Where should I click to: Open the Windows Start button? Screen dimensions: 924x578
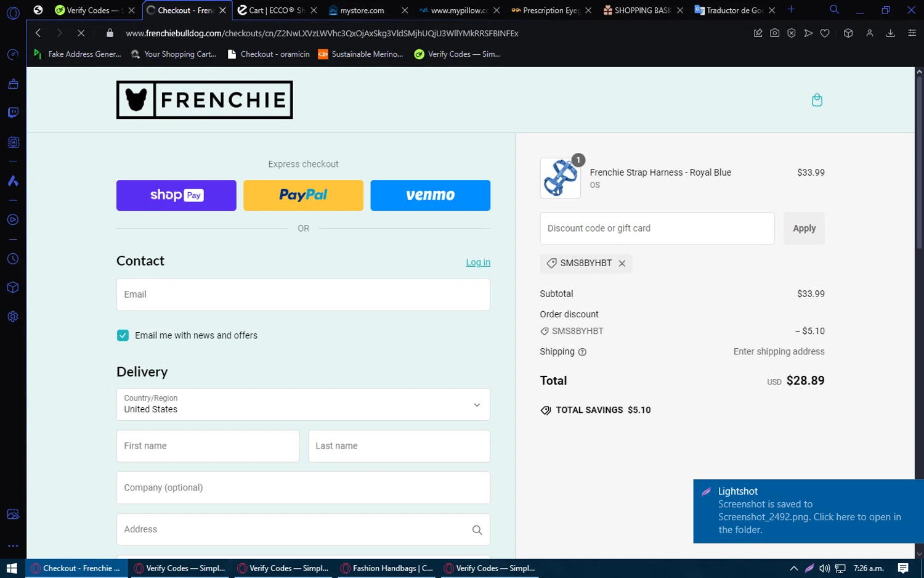tap(12, 568)
